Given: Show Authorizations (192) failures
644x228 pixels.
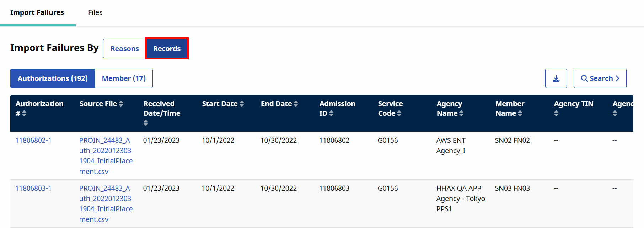Looking at the screenshot, I should coord(53,78).
